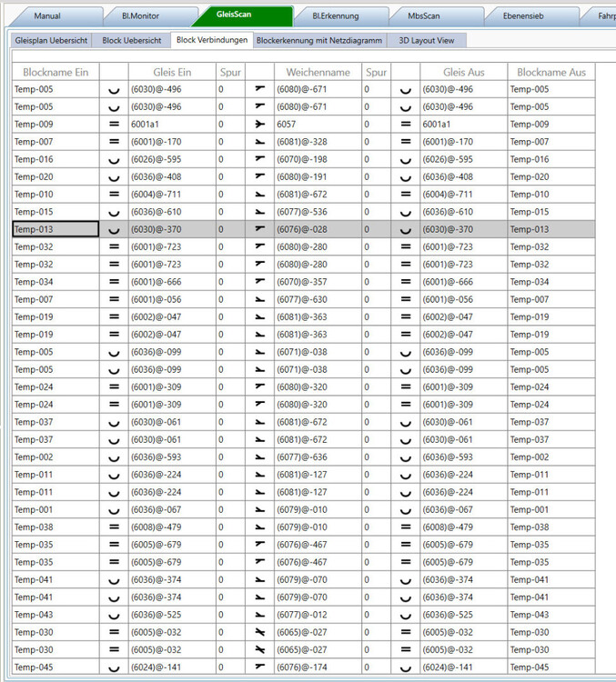Image resolution: width=616 pixels, height=682 pixels.
Task: Click straight-track icon in Temp-034 Gleis Ein column
Action: pyautogui.click(x=114, y=282)
